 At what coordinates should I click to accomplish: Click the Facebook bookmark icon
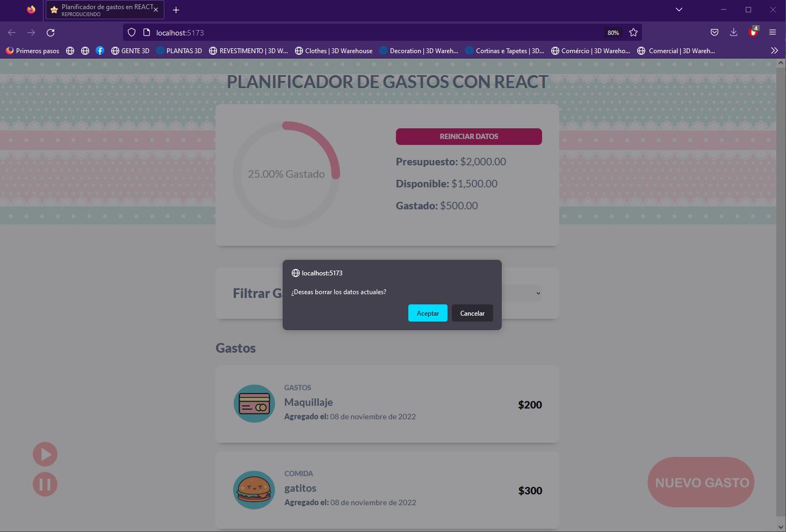click(100, 50)
